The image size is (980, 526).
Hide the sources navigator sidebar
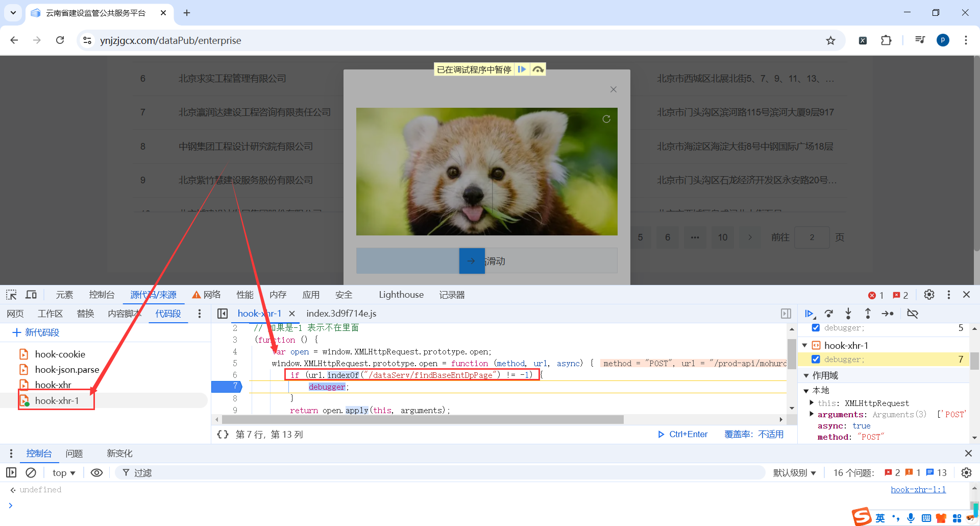[223, 314]
